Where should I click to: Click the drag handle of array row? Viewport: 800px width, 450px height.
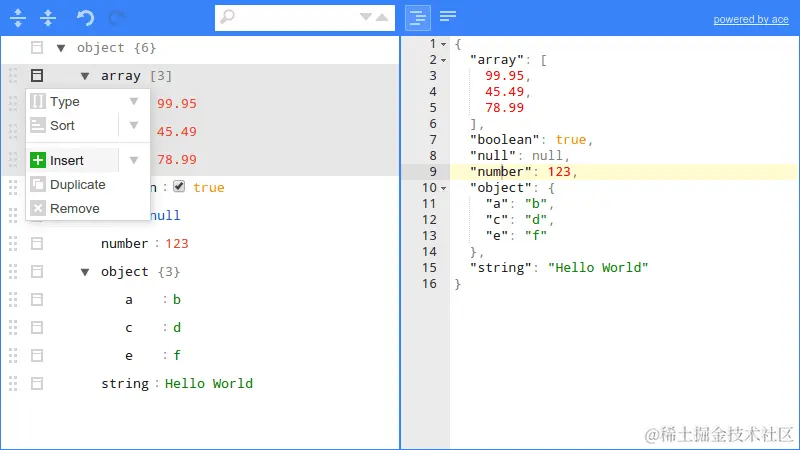13,76
